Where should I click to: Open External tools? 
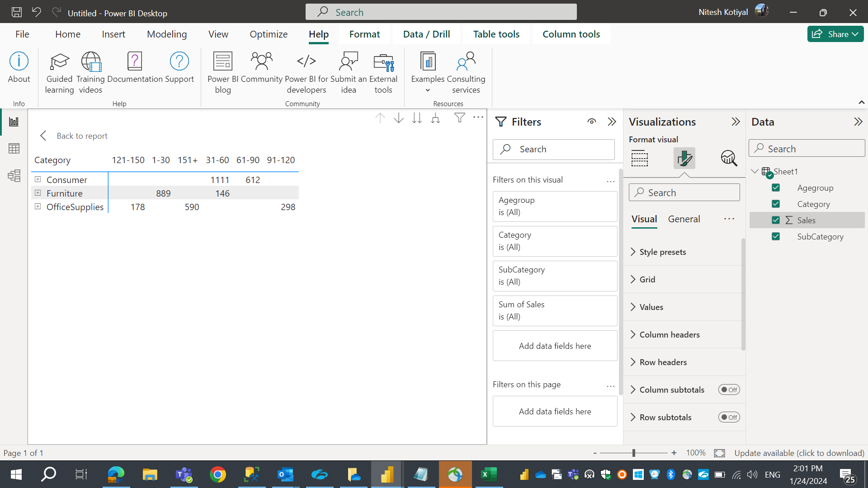coord(383,73)
